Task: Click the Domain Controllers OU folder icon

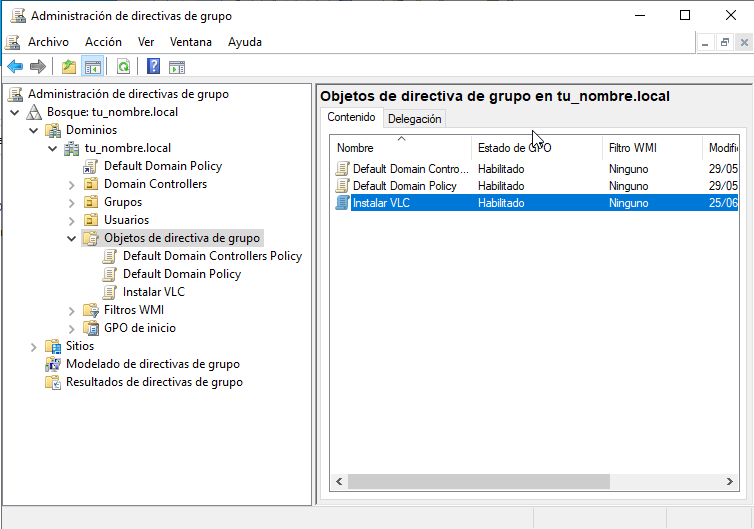Action: [x=91, y=184]
